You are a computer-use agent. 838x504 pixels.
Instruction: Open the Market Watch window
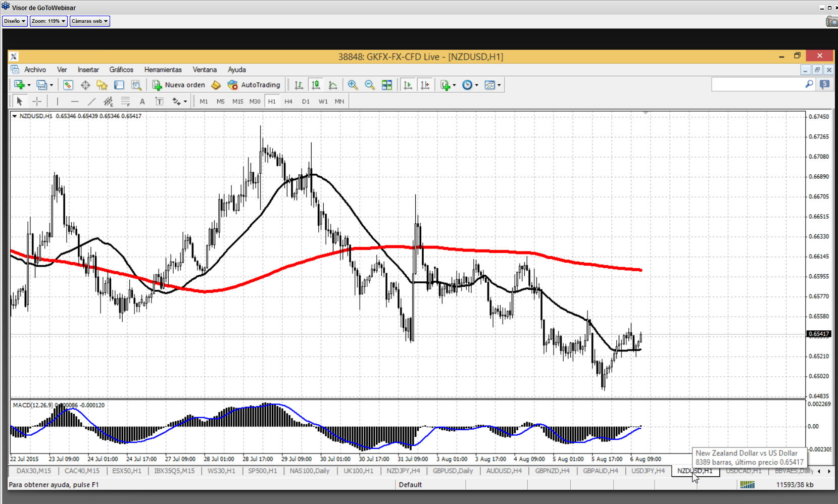click(x=68, y=85)
